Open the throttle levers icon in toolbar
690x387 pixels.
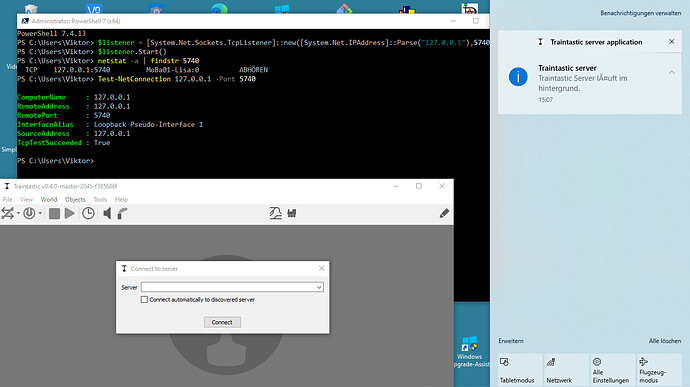tap(292, 214)
